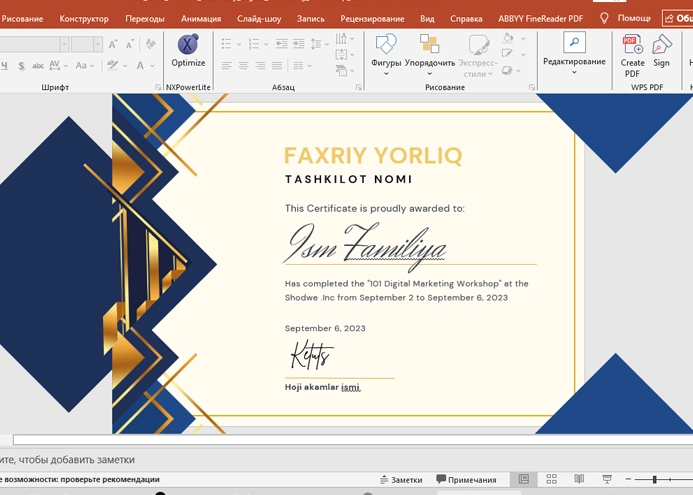Open the Слайд-шоу tab
693x495 pixels.
tap(259, 19)
